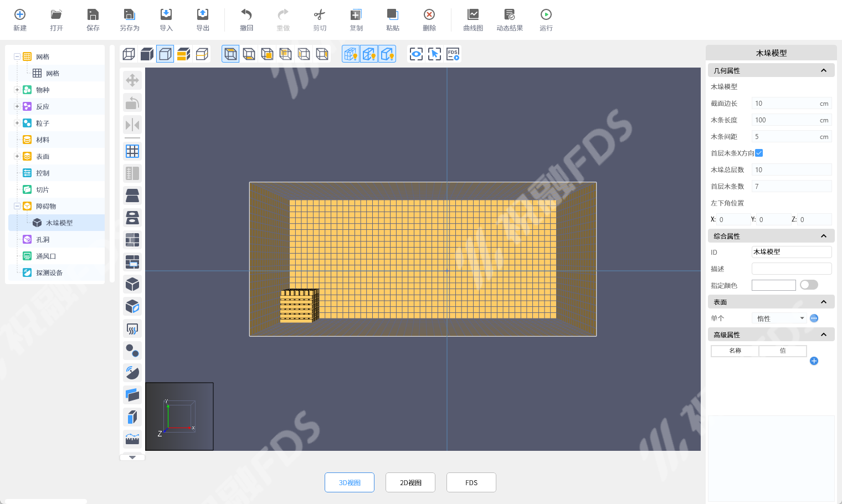
Task: Click the 新建 (New) toolbar icon
Action: 20,15
